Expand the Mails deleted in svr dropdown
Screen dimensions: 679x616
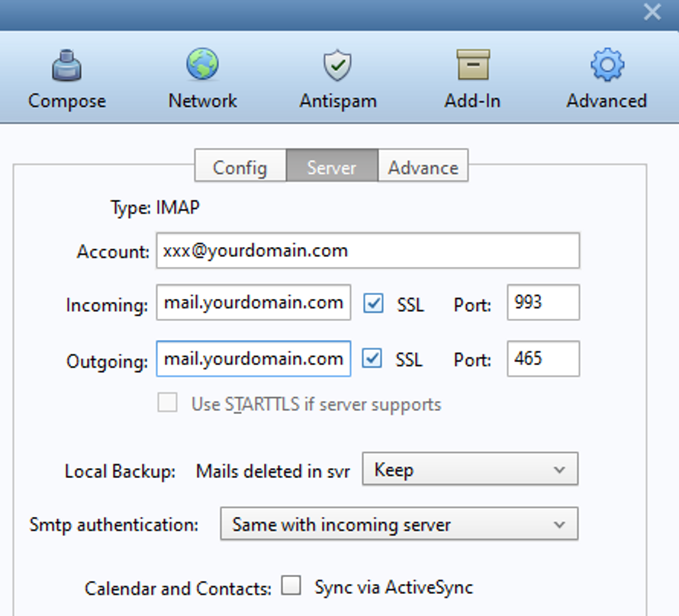click(469, 470)
